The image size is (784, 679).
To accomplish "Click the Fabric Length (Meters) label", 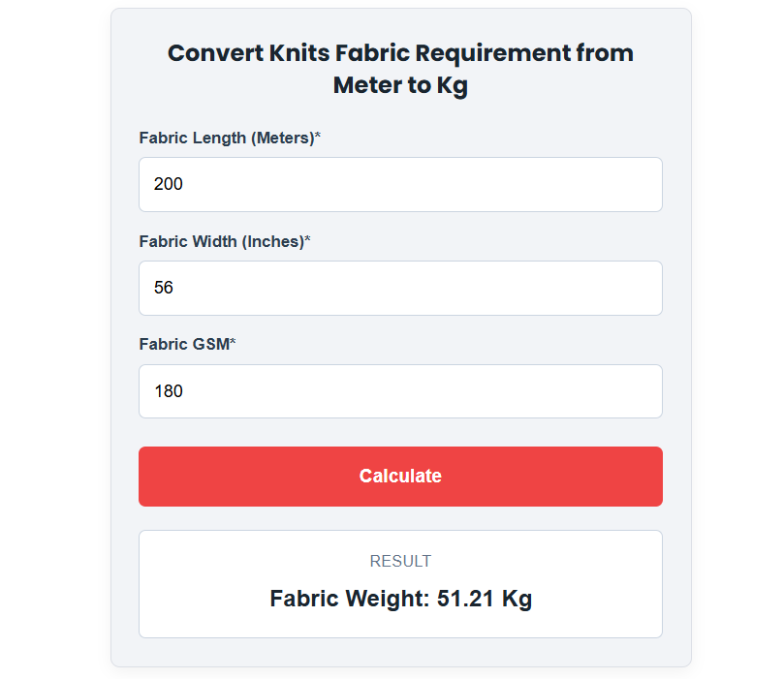I will [x=230, y=138].
